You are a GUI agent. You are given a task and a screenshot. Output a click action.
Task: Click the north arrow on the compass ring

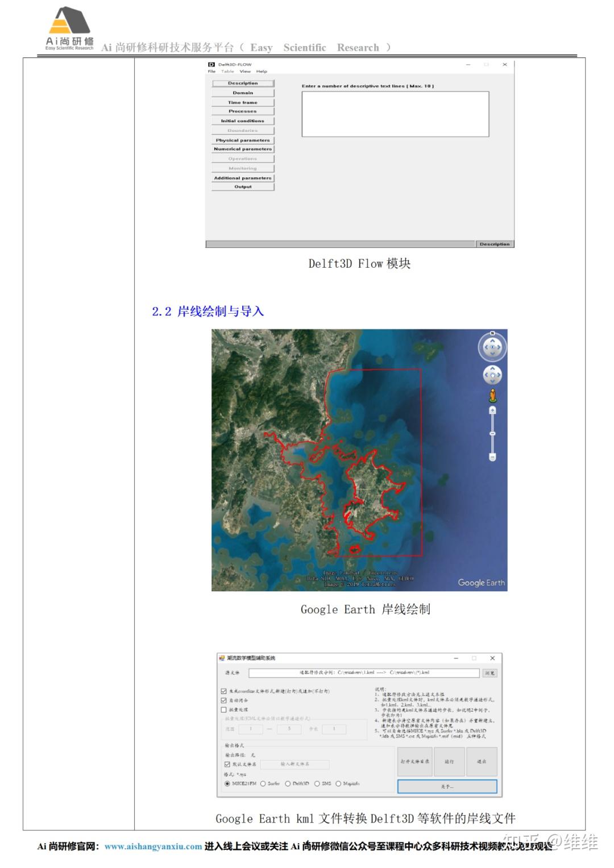tap(492, 333)
